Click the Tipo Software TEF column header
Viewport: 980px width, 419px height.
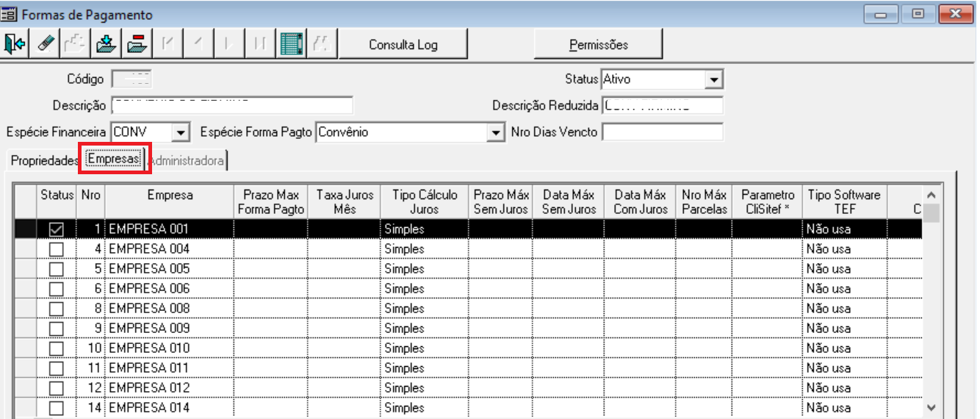tap(844, 201)
